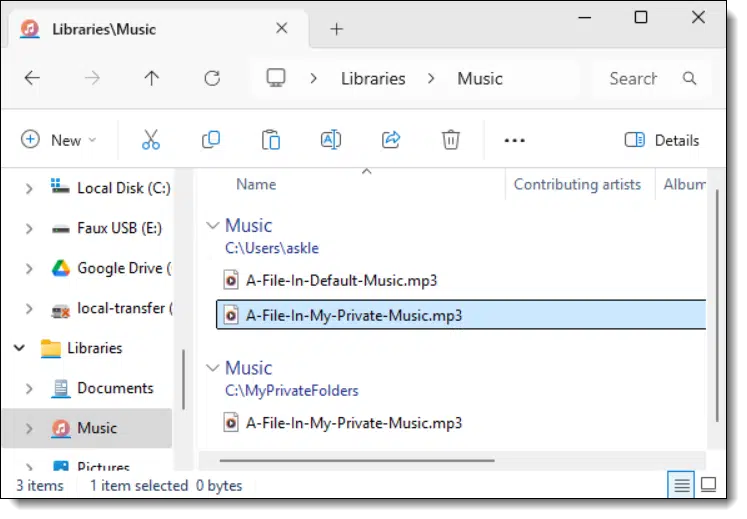747x519 pixels.
Task: Click the forward navigation arrow
Action: [92, 78]
